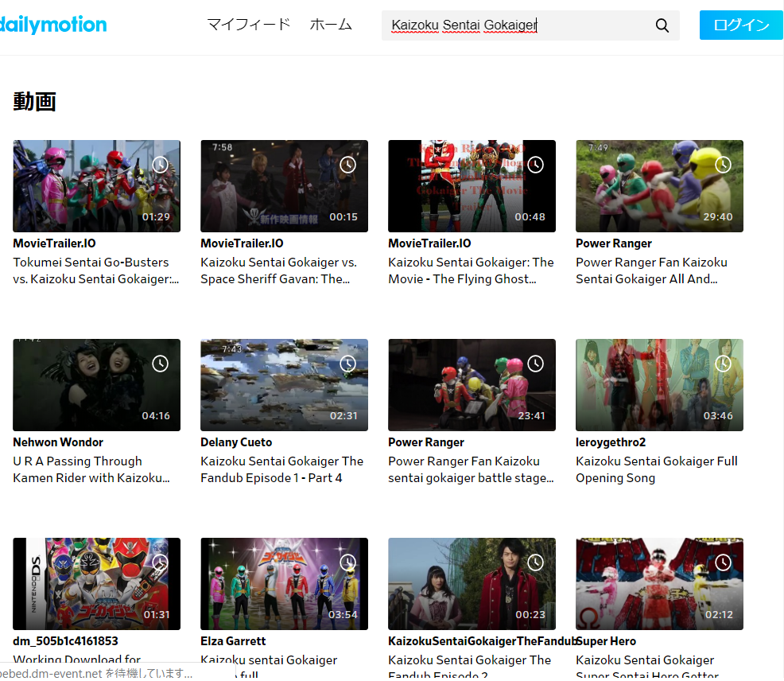This screenshot has height=681, width=784.
Task: Add Full Opening Song video to Watch Later
Action: coord(723,364)
